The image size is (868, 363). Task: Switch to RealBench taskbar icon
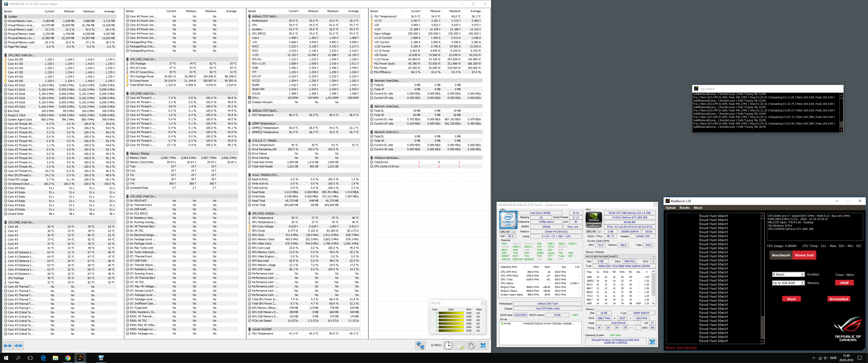[80, 358]
